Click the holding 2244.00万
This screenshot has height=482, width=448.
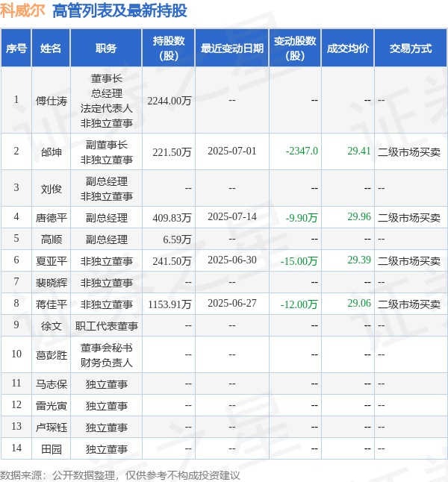pos(169,101)
